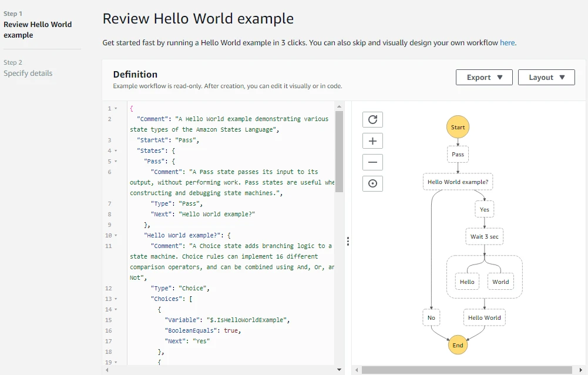Collapse the "Hello World example?" state fold

point(115,235)
